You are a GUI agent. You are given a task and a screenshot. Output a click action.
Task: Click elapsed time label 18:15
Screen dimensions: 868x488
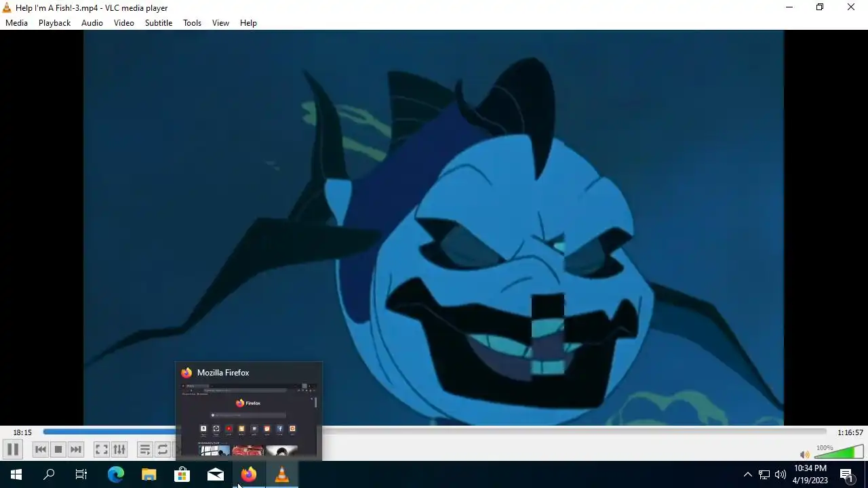point(22,432)
